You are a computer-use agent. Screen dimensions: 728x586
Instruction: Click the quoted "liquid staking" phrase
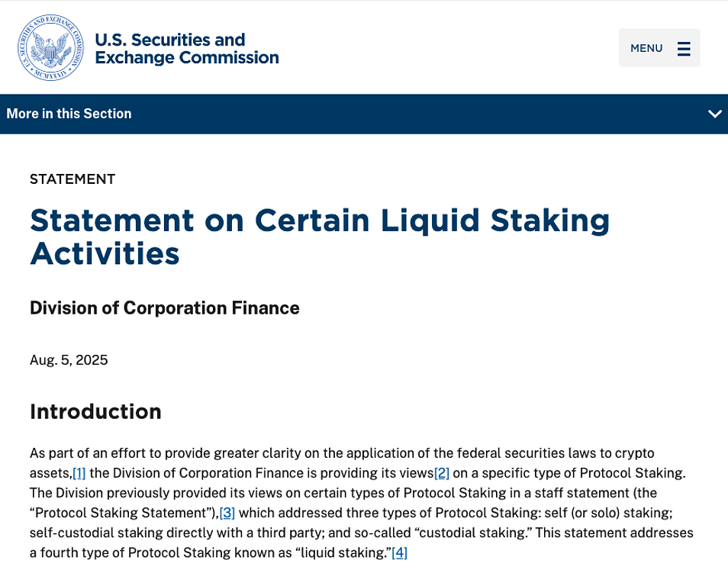(342, 552)
